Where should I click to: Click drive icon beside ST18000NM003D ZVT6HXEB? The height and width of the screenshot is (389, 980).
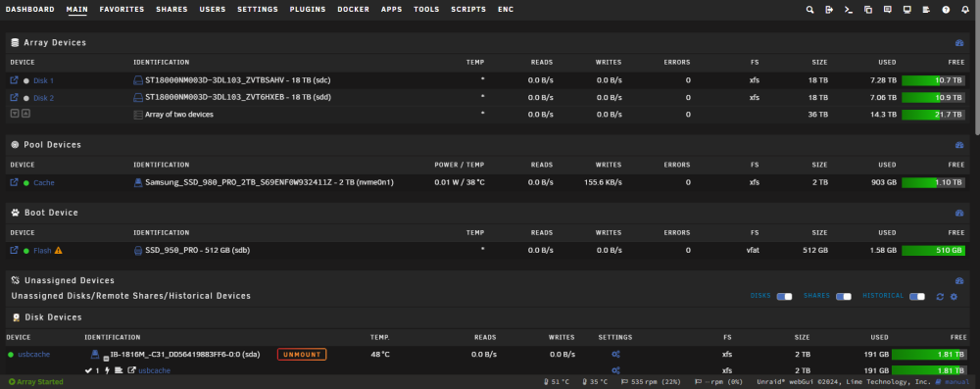[138, 98]
